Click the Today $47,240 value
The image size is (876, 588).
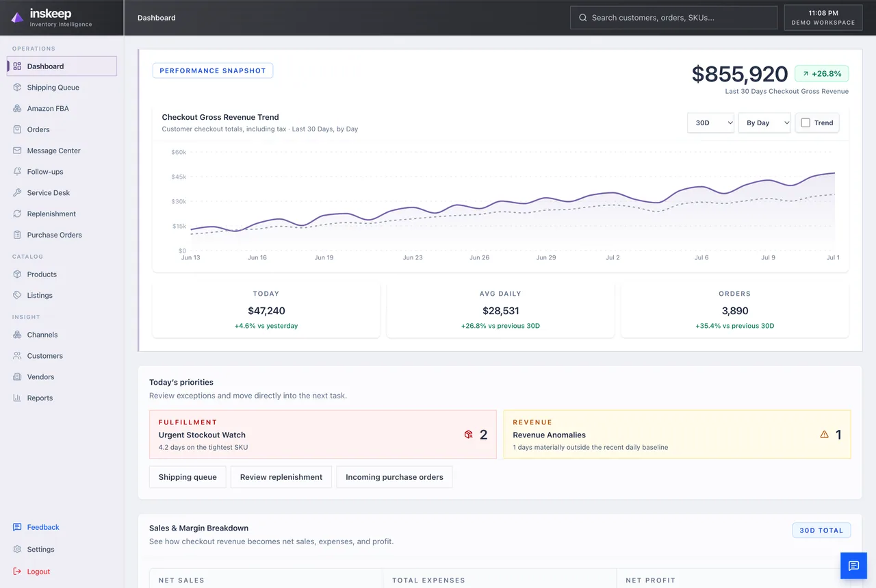point(266,311)
